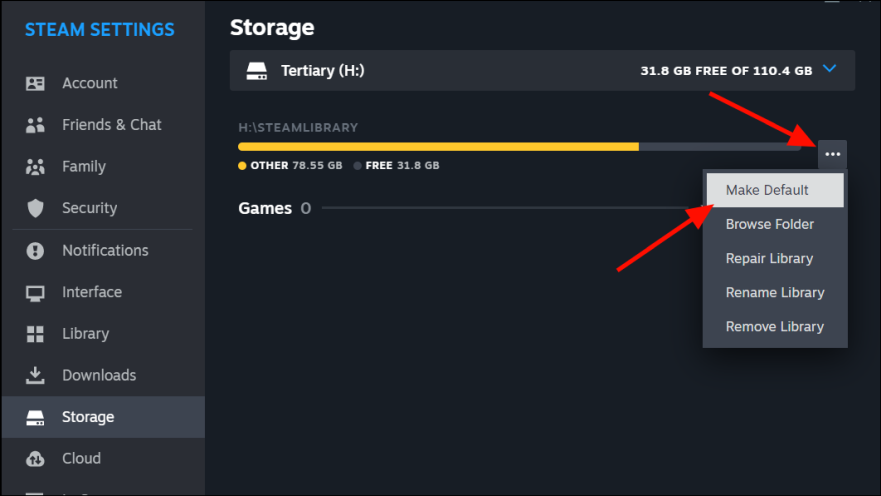Select Make Default from the menu
This screenshot has width=881, height=496.
tap(767, 190)
